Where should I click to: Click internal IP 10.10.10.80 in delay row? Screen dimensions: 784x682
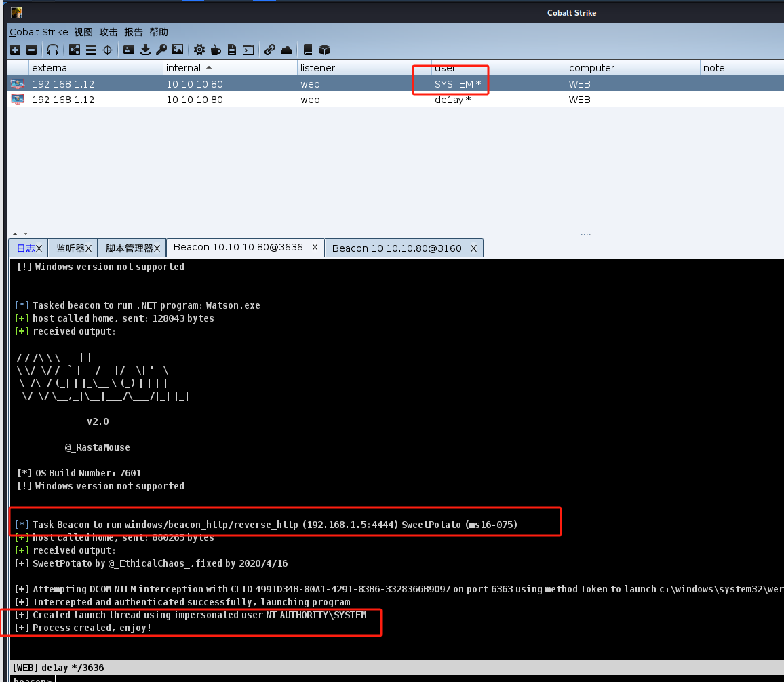pos(195,100)
